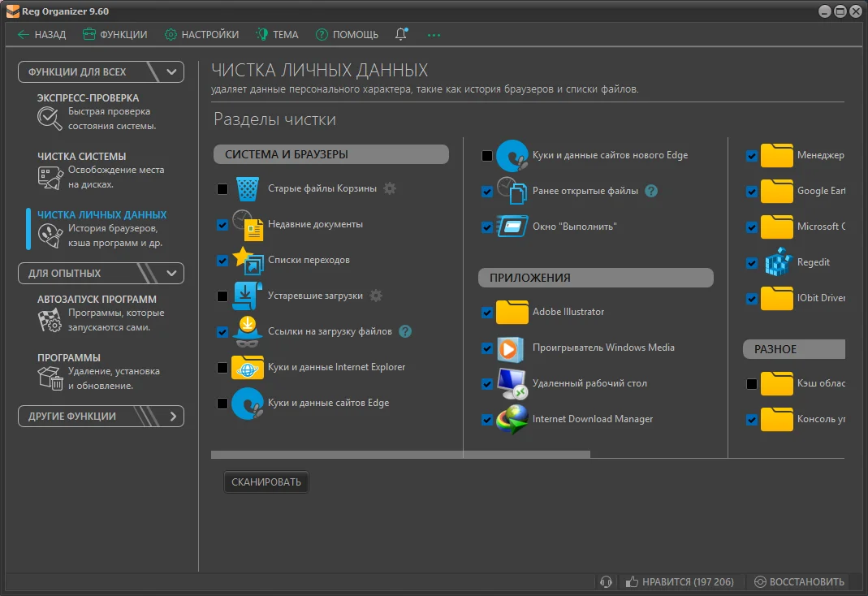The image size is (868, 596).
Task: Uncheck the Недавние документы checkbox
Action: (x=222, y=225)
